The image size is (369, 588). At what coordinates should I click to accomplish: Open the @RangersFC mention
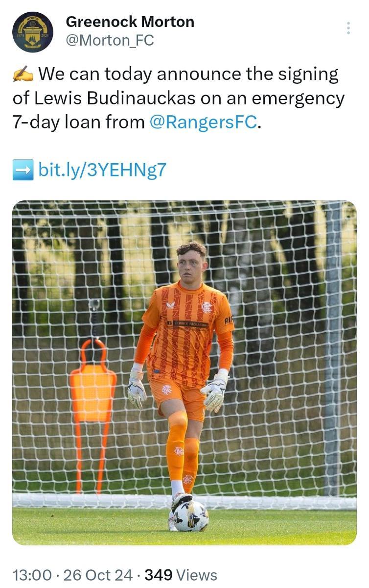(203, 122)
